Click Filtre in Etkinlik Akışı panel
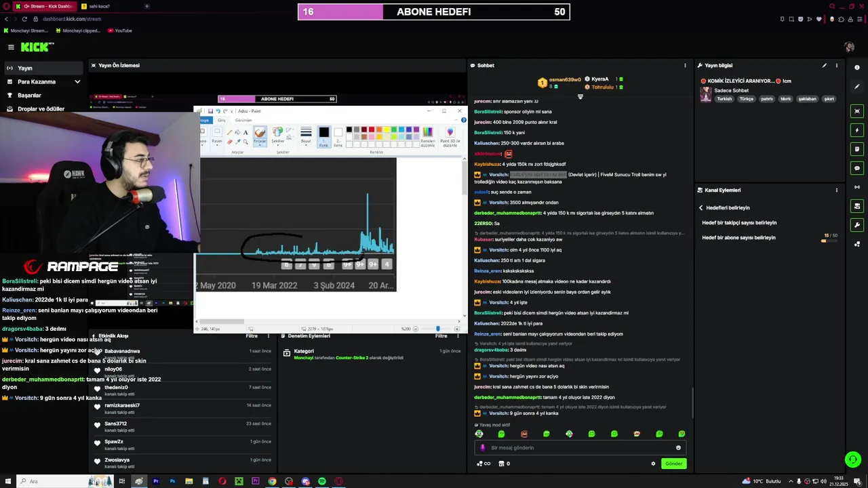The image size is (868, 488). pyautogui.click(x=252, y=336)
